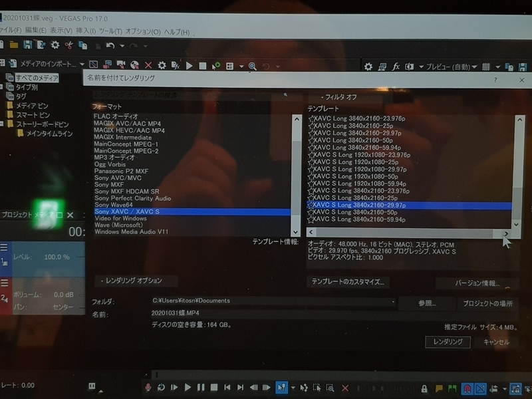
Task: Open the File (F) menu
Action: (10, 30)
